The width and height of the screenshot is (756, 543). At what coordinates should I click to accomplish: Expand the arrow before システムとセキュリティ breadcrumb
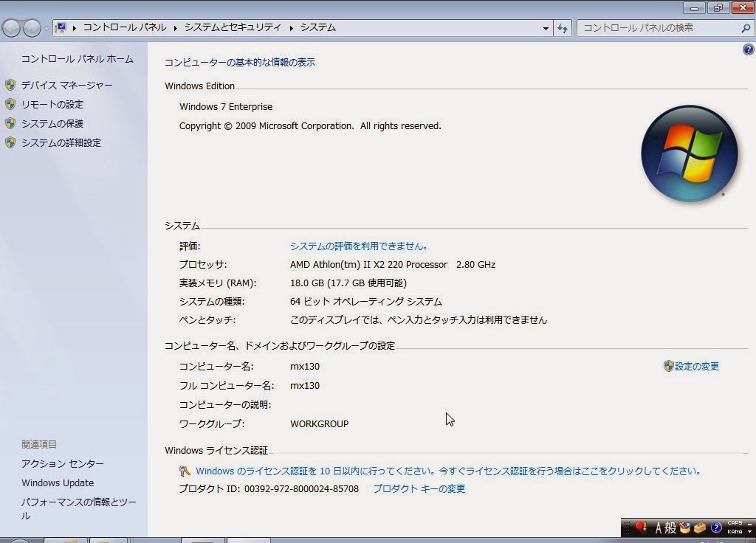point(176,28)
